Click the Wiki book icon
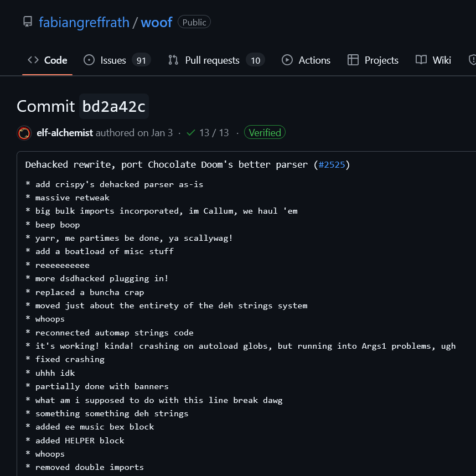 [x=421, y=60]
